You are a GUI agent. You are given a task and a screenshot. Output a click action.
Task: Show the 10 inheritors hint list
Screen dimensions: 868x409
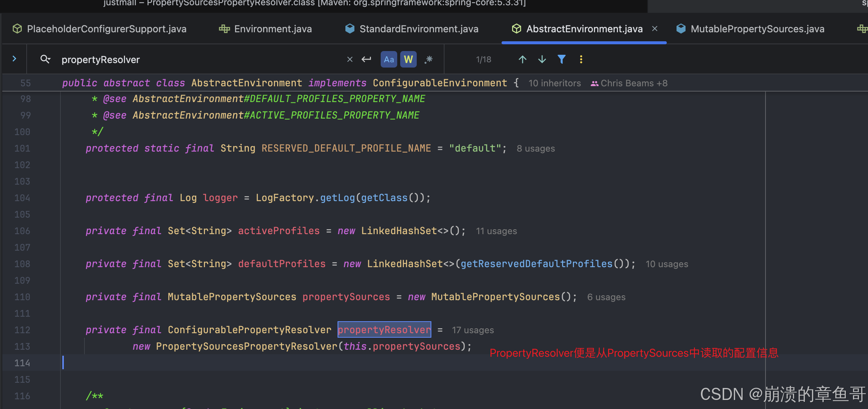coord(554,83)
